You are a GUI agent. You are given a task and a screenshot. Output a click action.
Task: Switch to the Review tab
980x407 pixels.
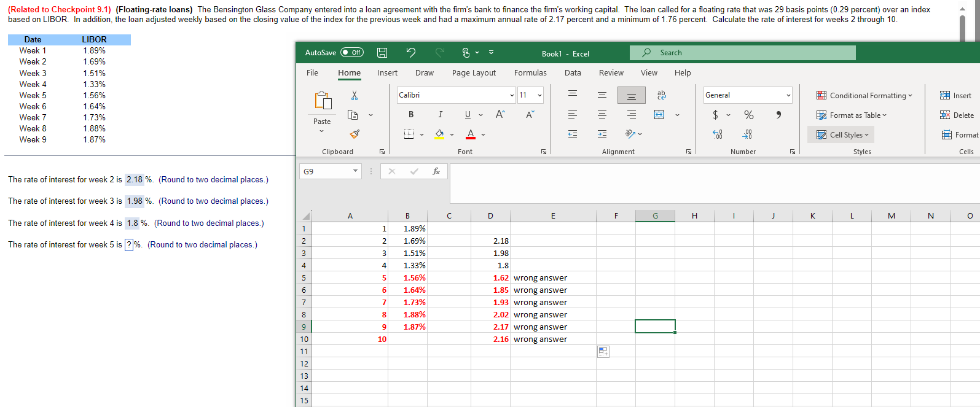click(611, 72)
